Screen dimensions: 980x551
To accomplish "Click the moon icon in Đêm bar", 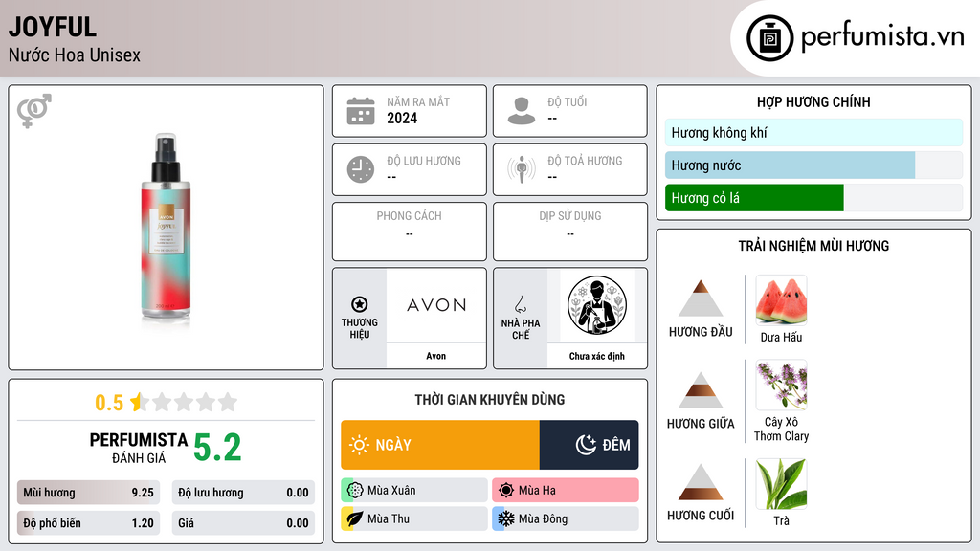I will point(586,445).
